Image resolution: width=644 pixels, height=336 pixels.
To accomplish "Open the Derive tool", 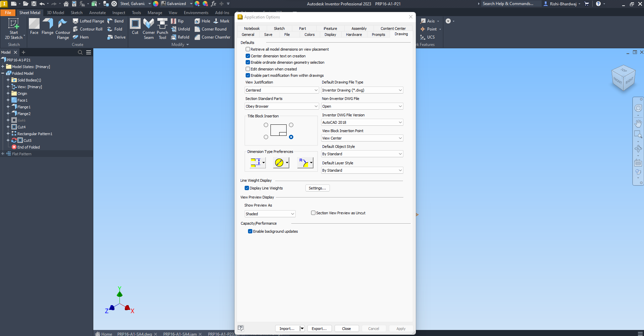I will tap(116, 37).
